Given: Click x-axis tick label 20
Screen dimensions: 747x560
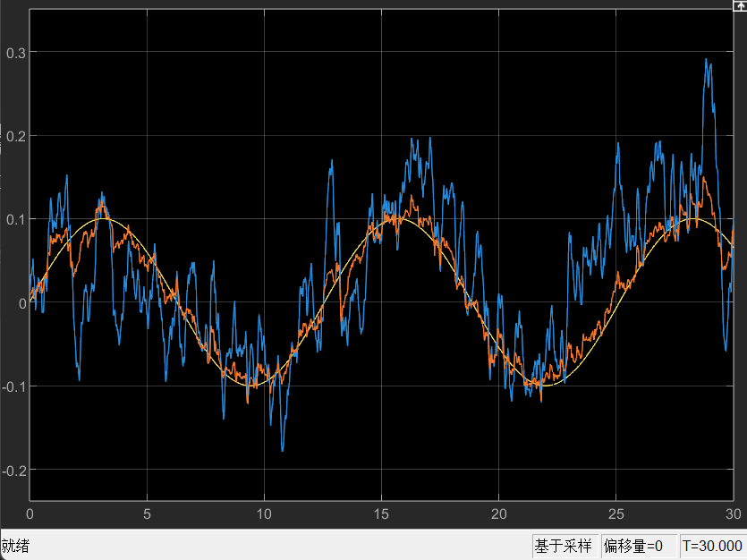Looking at the screenshot, I should (x=499, y=514).
